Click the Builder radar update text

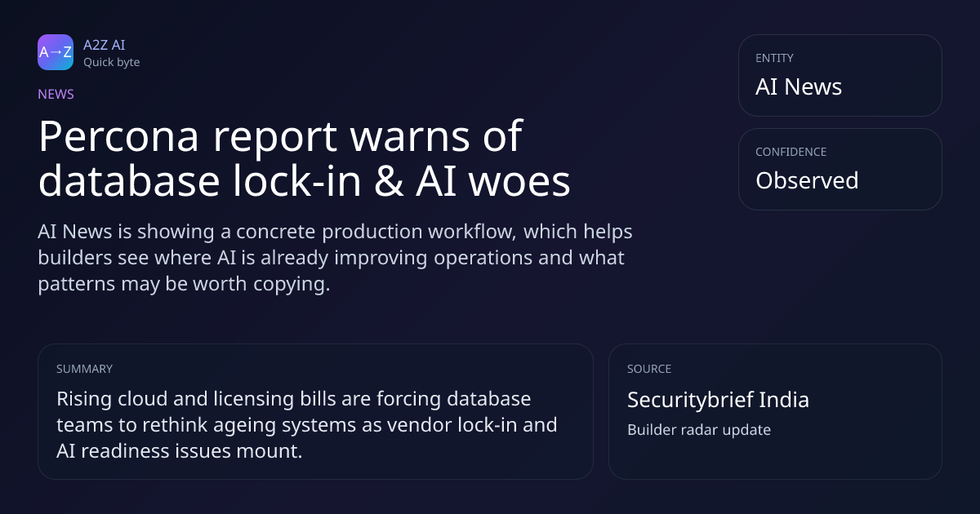(699, 429)
